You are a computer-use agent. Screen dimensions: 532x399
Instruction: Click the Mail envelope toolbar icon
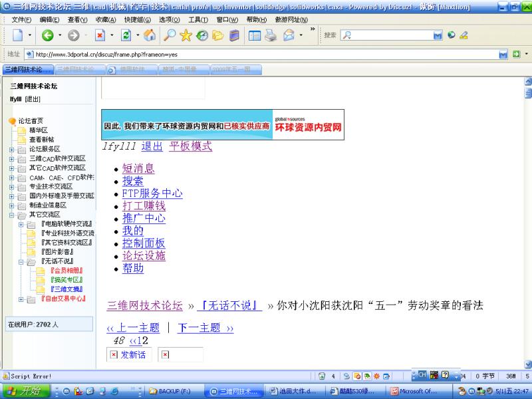point(289,35)
